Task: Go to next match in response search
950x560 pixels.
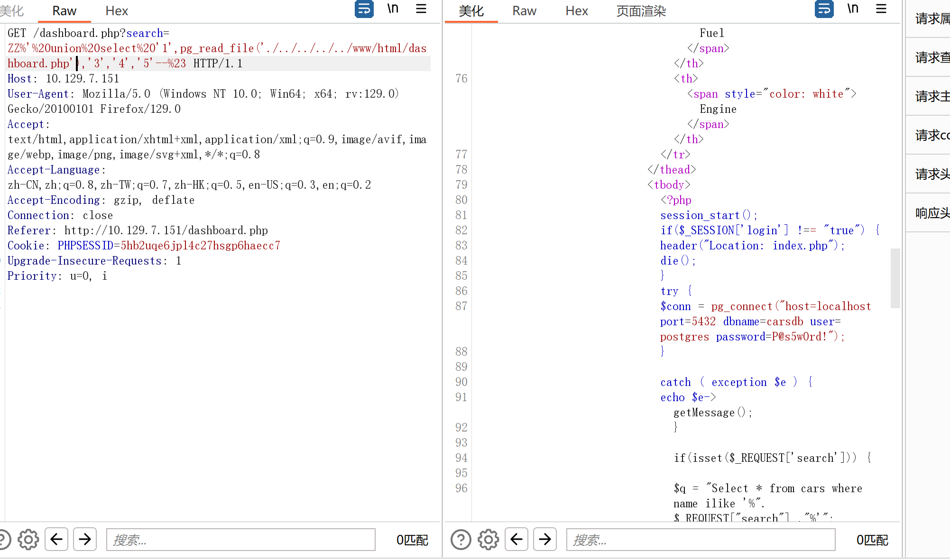Action: [x=545, y=539]
